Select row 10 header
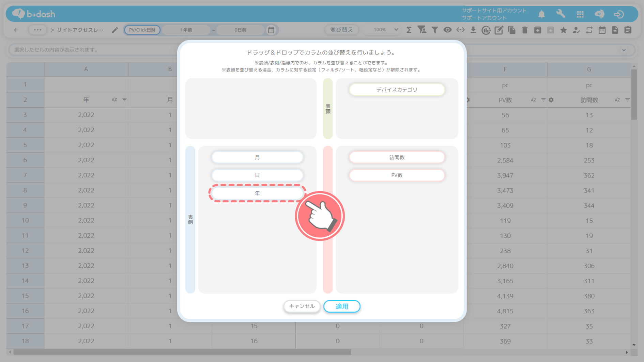 (x=25, y=220)
